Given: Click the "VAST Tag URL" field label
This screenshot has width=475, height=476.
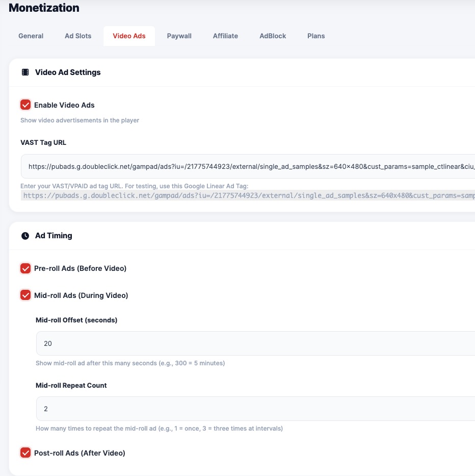Looking at the screenshot, I should [x=43, y=143].
